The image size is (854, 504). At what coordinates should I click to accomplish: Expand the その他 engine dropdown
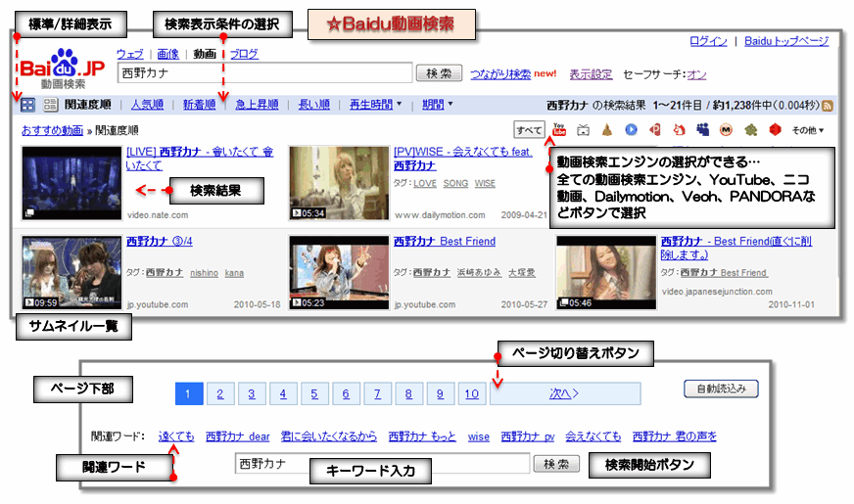click(808, 130)
